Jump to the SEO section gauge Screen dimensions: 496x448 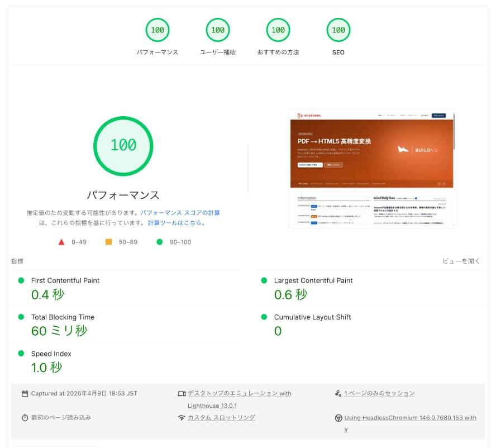338,30
